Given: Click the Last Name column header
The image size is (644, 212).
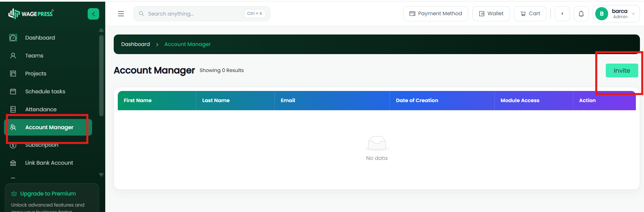Looking at the screenshot, I should (x=236, y=100).
